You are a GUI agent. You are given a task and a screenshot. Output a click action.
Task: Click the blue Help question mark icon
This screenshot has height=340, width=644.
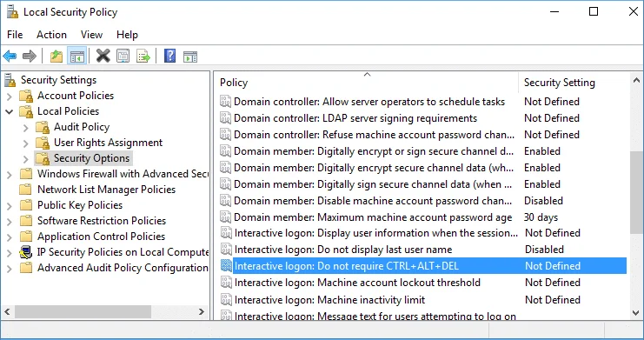click(x=169, y=56)
